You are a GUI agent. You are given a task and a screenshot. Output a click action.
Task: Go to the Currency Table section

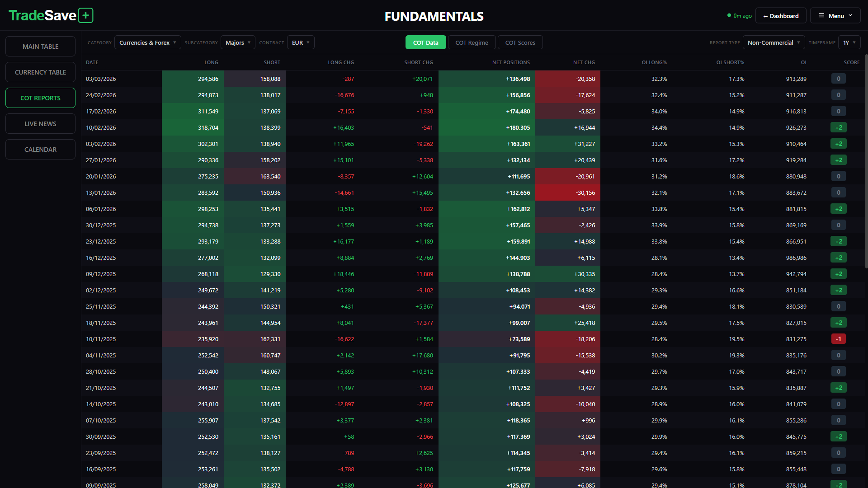coord(40,72)
